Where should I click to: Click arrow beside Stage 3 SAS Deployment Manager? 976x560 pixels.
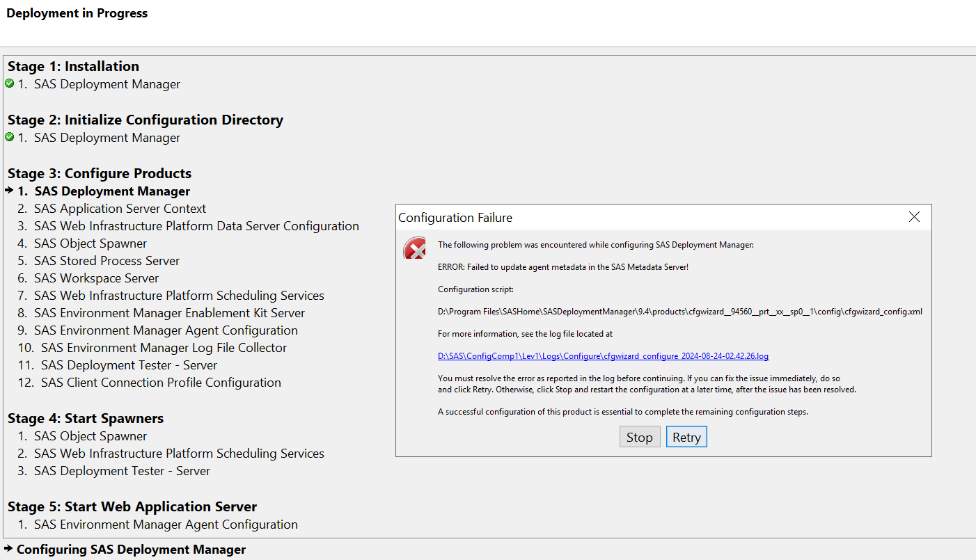click(x=9, y=190)
